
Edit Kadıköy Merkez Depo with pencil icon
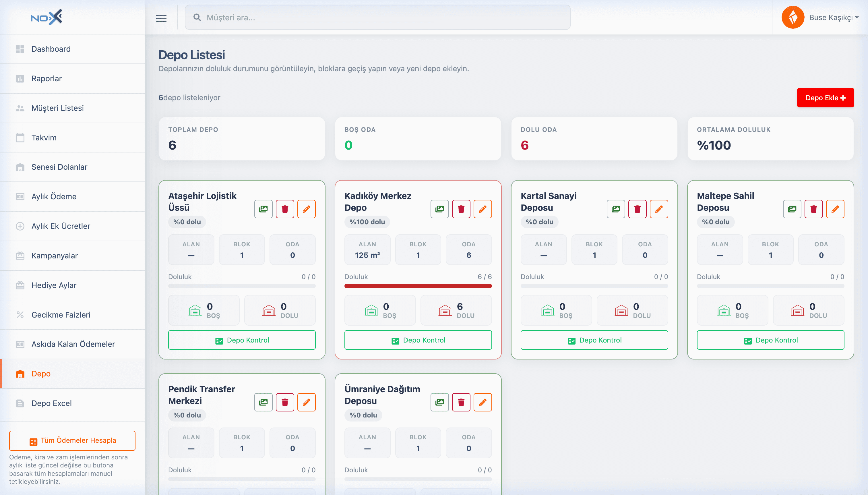[x=483, y=209]
